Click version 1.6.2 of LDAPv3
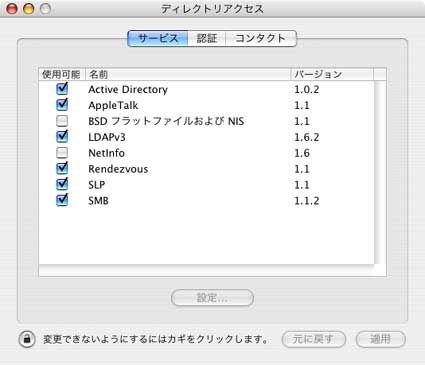This screenshot has width=425, height=365. (307, 137)
